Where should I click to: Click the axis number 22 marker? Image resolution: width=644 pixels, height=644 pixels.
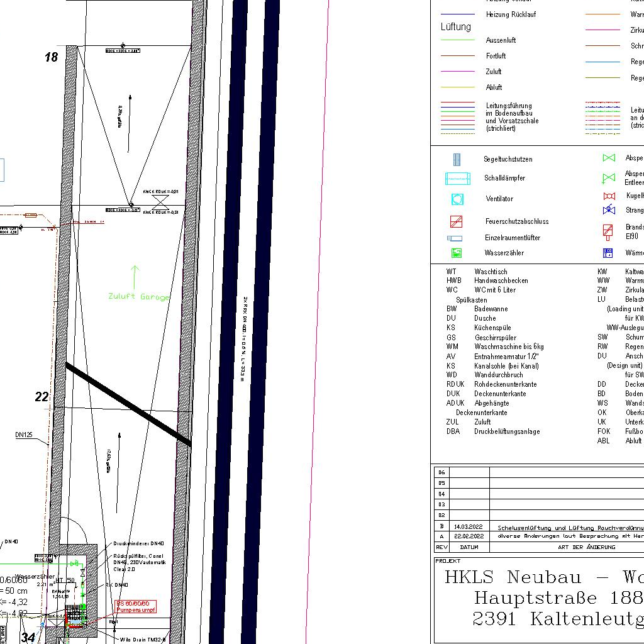coord(42,397)
